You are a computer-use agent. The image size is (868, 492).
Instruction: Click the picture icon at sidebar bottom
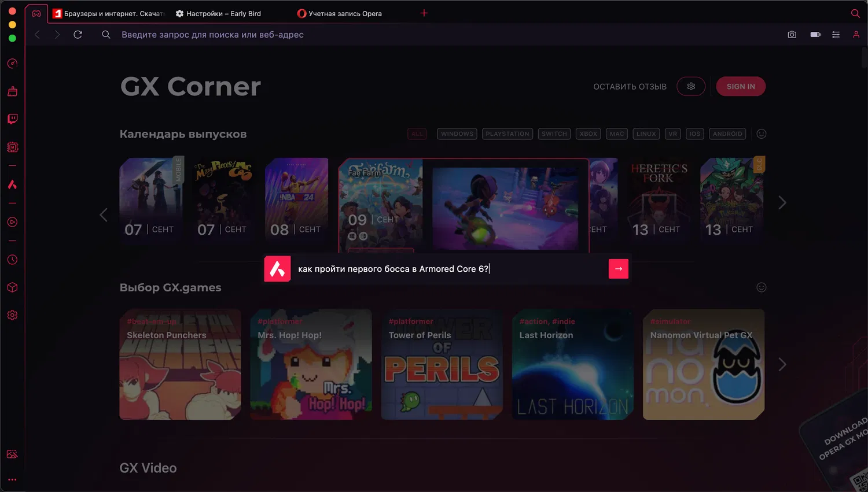pos(12,454)
